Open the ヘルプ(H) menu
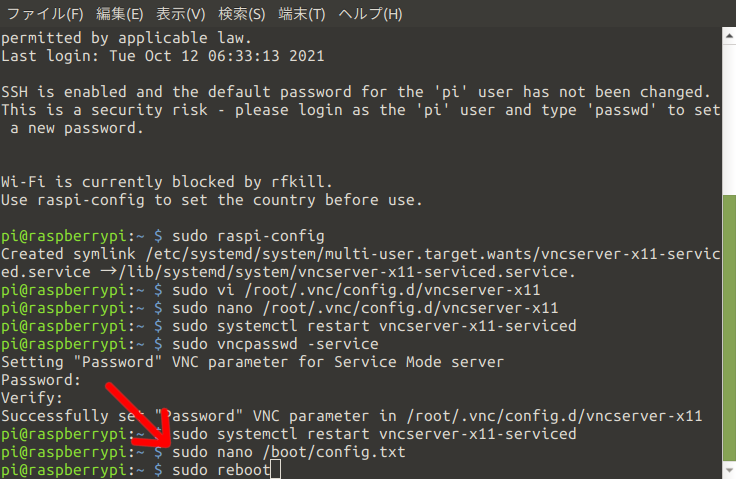The image size is (736, 479). (370, 14)
